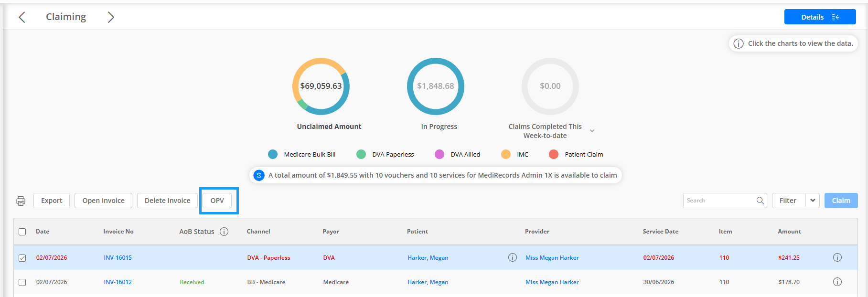The width and height of the screenshot is (868, 297).
Task: Click the Export button
Action: tap(52, 201)
